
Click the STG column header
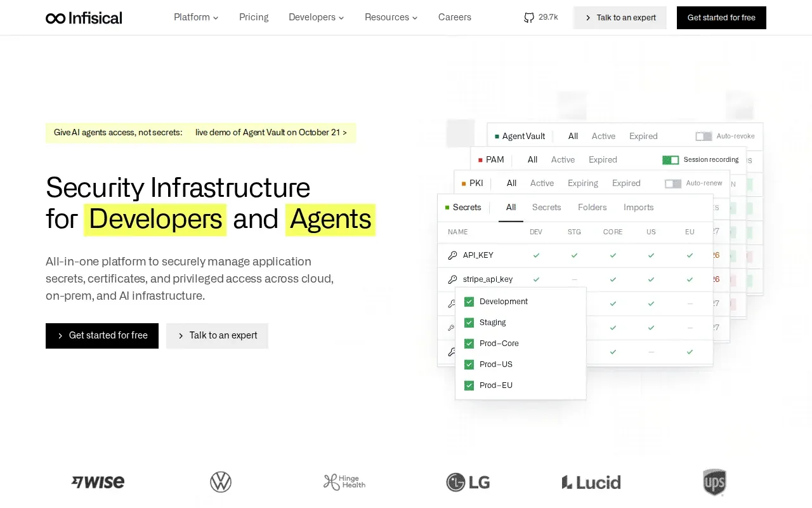click(x=574, y=232)
